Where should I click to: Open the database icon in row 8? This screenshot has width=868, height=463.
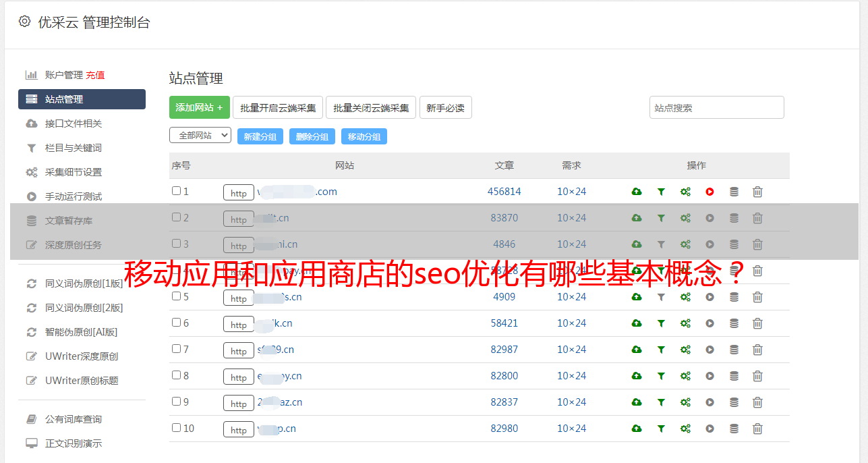point(734,376)
